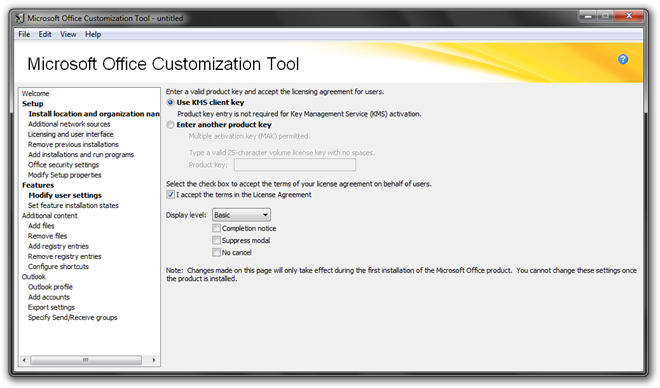This screenshot has width=660, height=388.
Task: Open Modify Setup properties page
Action: tap(64, 175)
